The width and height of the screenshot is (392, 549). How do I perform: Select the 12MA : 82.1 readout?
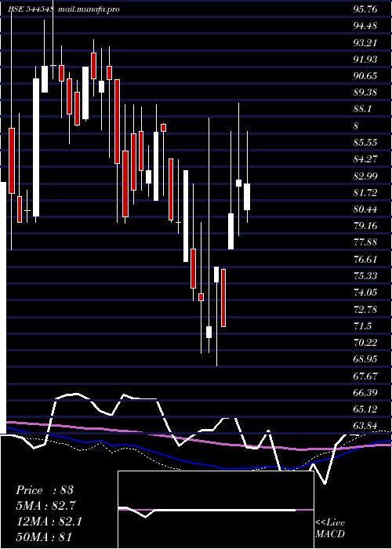(x=49, y=522)
